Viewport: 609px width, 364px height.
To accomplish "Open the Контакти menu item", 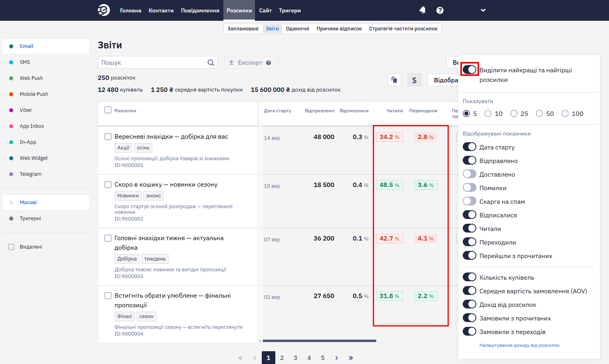I will [161, 10].
